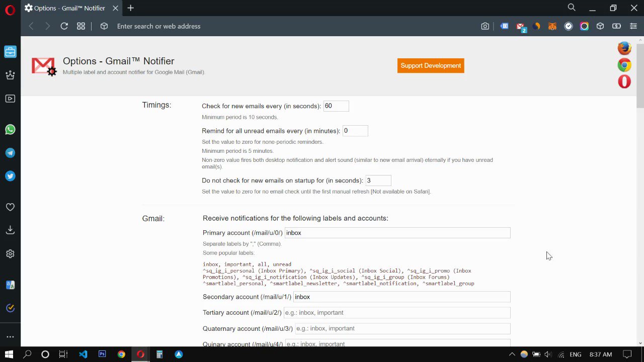This screenshot has width=644, height=362.
Task: Open the Gmail Notifier extension with badge 2
Action: pos(521,27)
